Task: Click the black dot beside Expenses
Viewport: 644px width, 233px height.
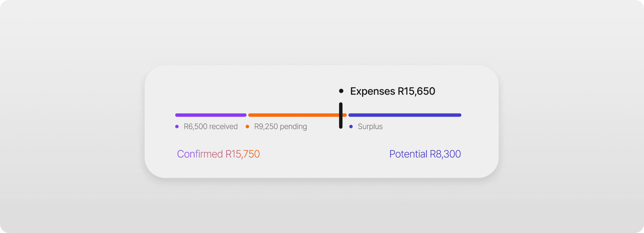Action: click(341, 91)
